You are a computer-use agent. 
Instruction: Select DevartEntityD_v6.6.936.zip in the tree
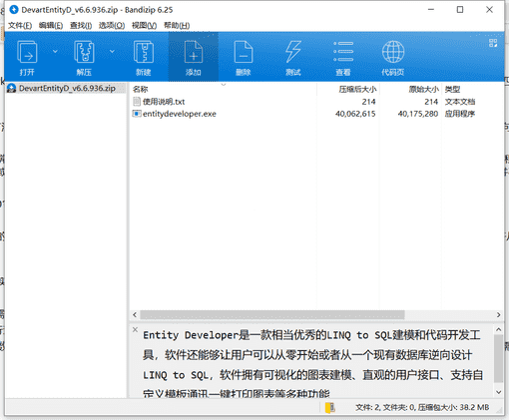67,88
